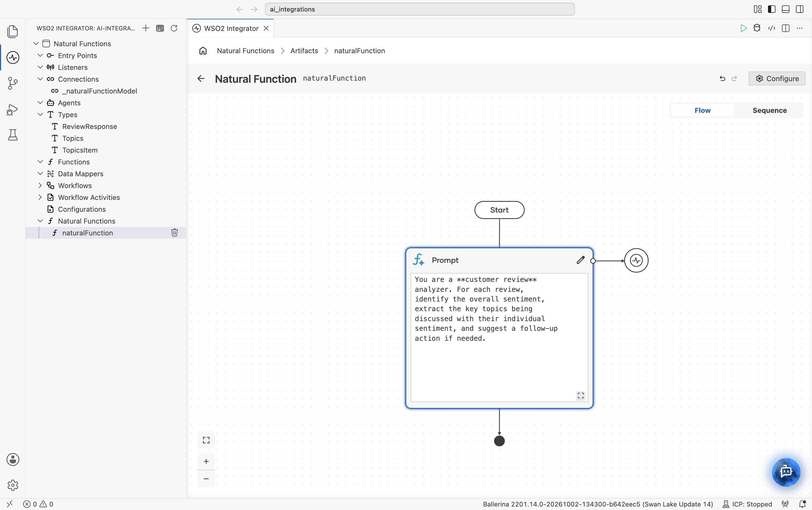This screenshot has height=510, width=812.
Task: Go back with arrow beside Natural Function
Action: (x=201, y=78)
